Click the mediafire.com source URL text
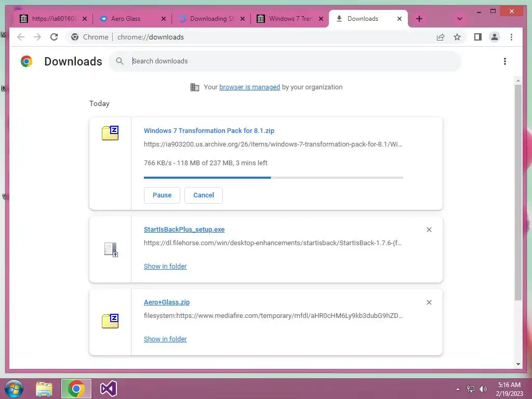 [273, 315]
